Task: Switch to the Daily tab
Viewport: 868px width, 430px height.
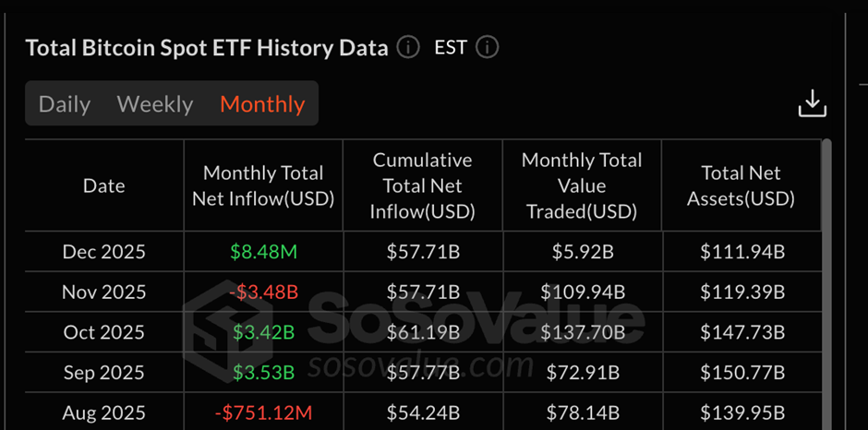Action: tap(65, 104)
